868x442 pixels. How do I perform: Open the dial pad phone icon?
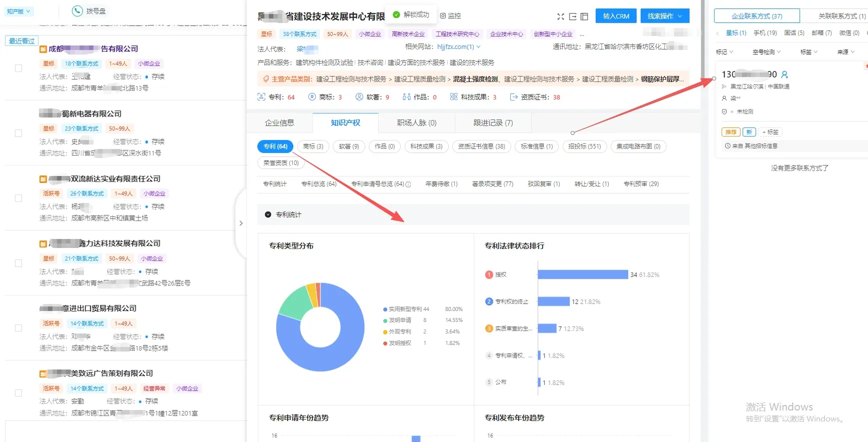[x=77, y=11]
